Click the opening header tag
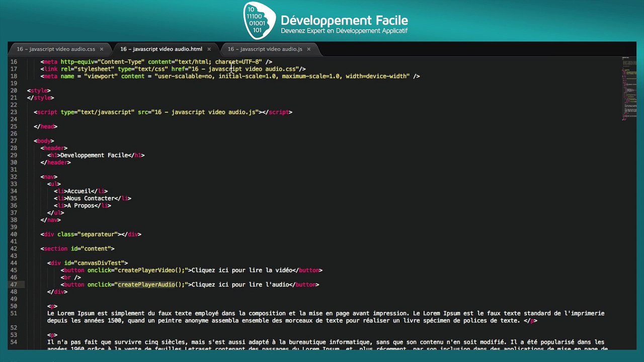Viewport: 644px width, 362px height. pyautogui.click(x=54, y=148)
